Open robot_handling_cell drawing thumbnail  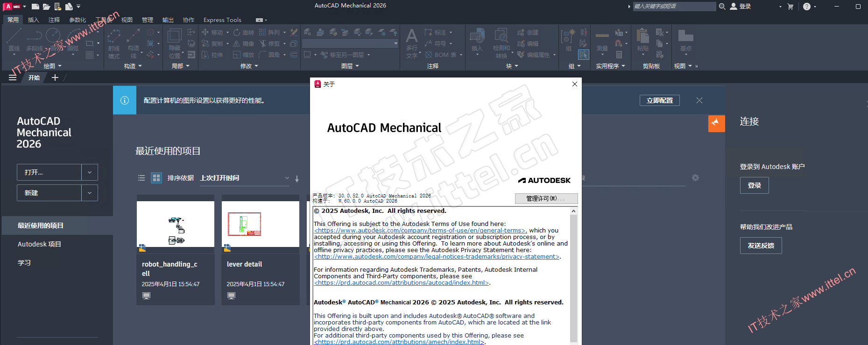(x=176, y=224)
